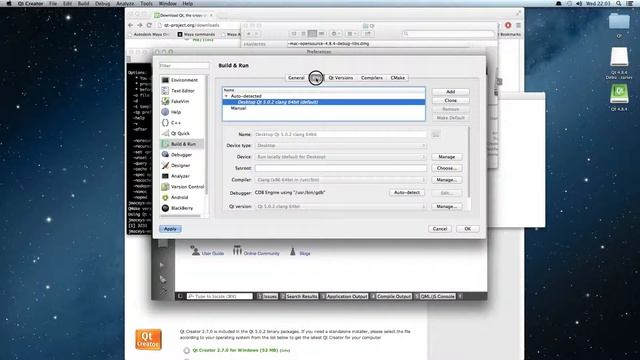640x360 pixels.
Task: Click the browser back arrow
Action: [x=131, y=25]
